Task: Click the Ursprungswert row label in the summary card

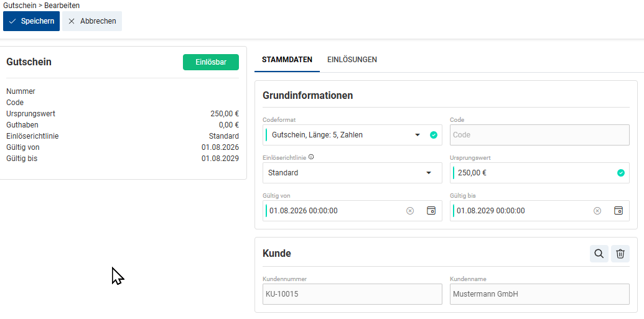Action: click(31, 114)
